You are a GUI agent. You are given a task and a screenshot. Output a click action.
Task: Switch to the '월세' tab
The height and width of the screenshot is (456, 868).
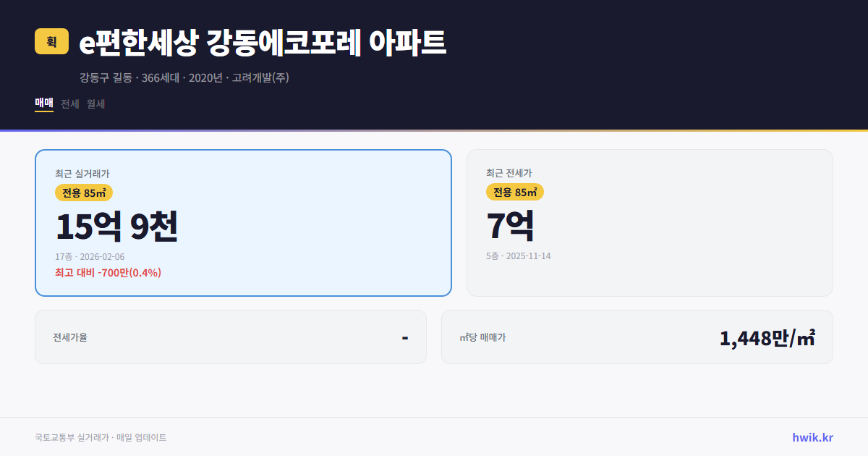tap(95, 104)
